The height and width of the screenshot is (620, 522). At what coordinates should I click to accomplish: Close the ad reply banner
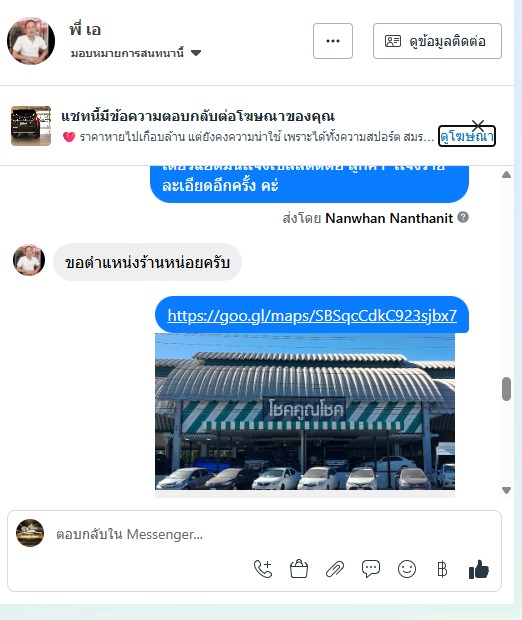tap(478, 125)
